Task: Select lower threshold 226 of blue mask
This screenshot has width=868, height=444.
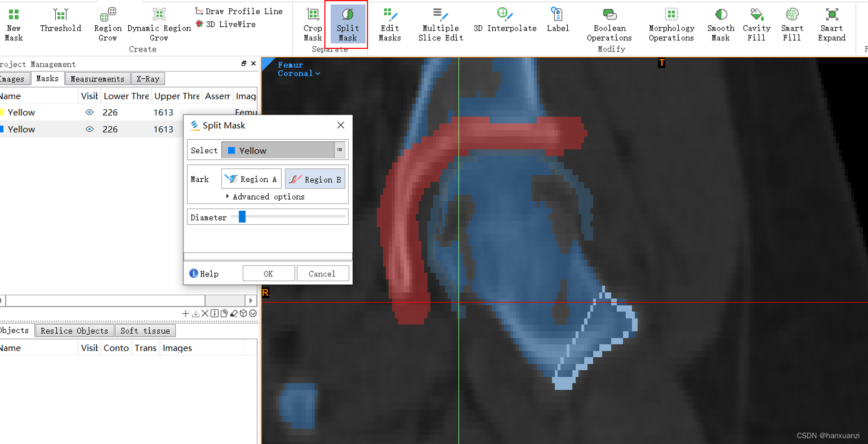Action: tap(110, 129)
